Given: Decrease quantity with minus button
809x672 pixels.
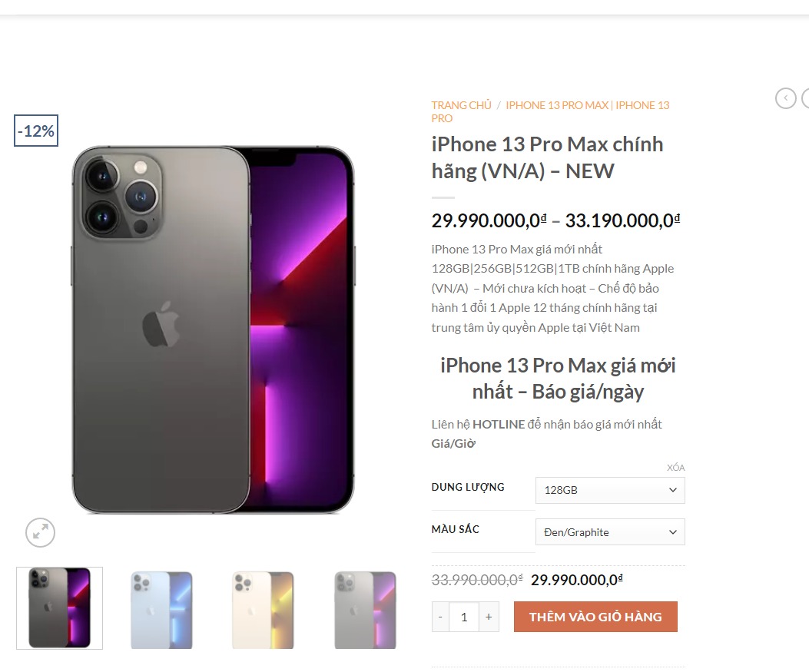Looking at the screenshot, I should point(440,617).
